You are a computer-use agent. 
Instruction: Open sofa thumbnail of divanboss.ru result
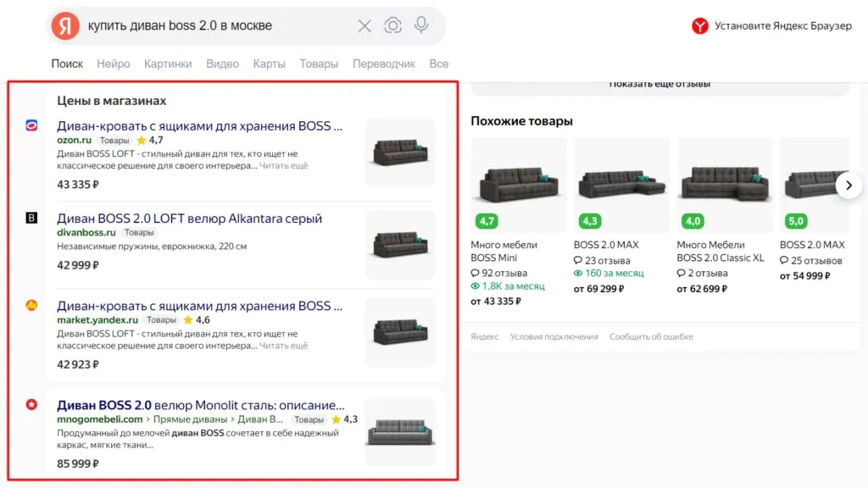click(x=400, y=245)
